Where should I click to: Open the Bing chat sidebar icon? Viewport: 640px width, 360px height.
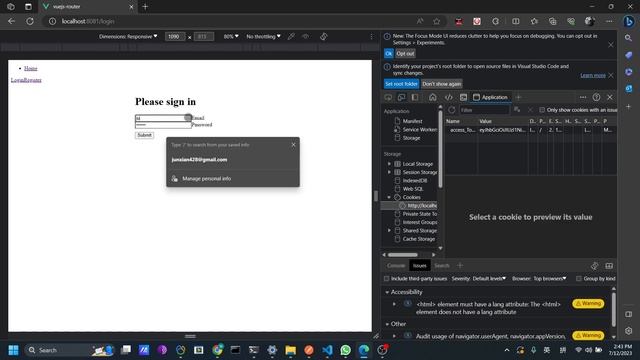(x=629, y=21)
